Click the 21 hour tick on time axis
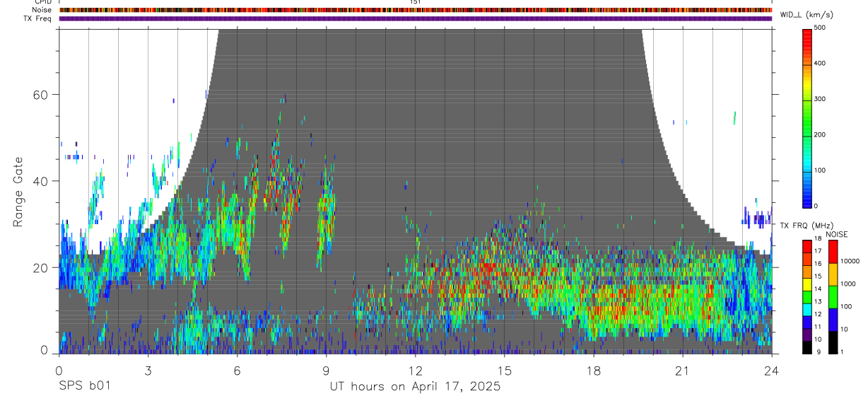Viewport: 868px width, 401px height. (x=683, y=371)
